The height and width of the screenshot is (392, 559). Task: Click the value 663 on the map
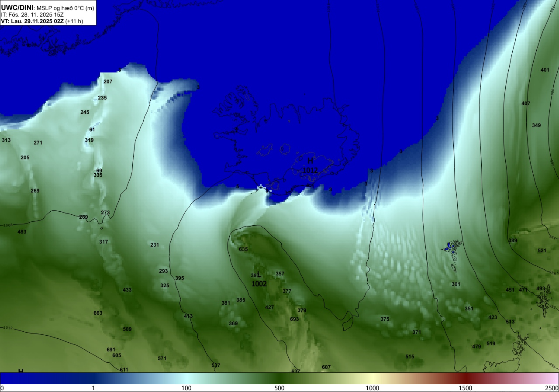(98, 313)
